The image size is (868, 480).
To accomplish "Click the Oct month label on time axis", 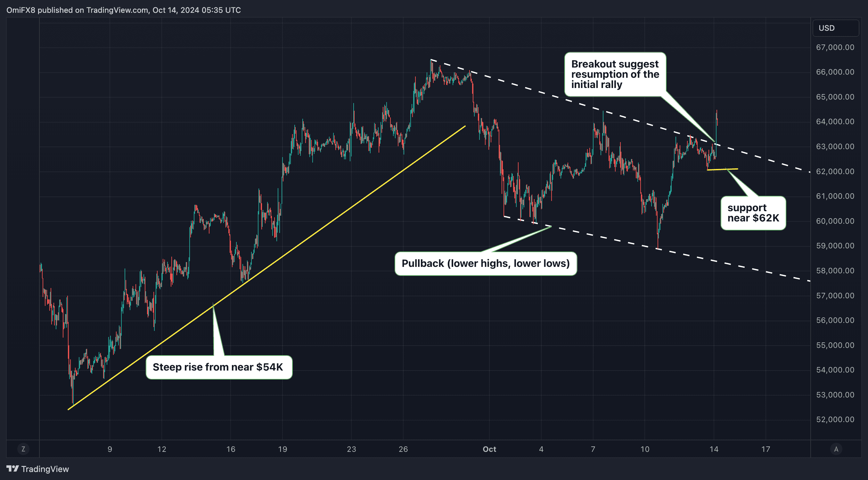I will coord(489,449).
